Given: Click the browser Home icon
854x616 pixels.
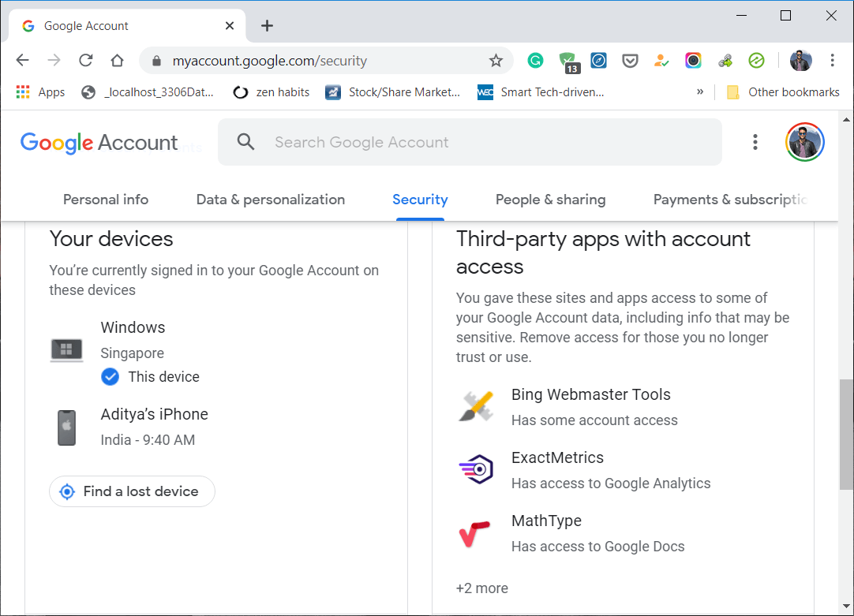Looking at the screenshot, I should click(117, 60).
